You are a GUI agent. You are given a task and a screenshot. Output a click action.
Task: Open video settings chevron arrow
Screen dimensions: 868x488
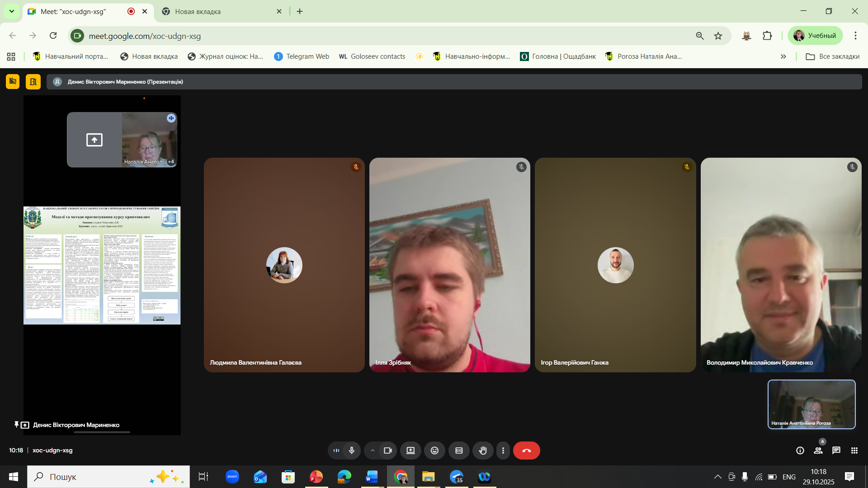(372, 450)
